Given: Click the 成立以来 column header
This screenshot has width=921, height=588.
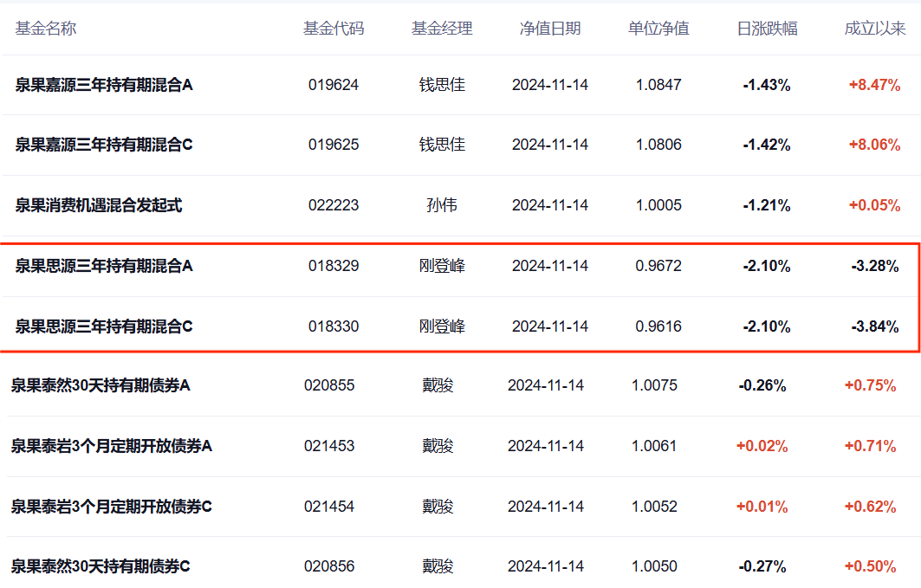Looking at the screenshot, I should (x=875, y=29).
